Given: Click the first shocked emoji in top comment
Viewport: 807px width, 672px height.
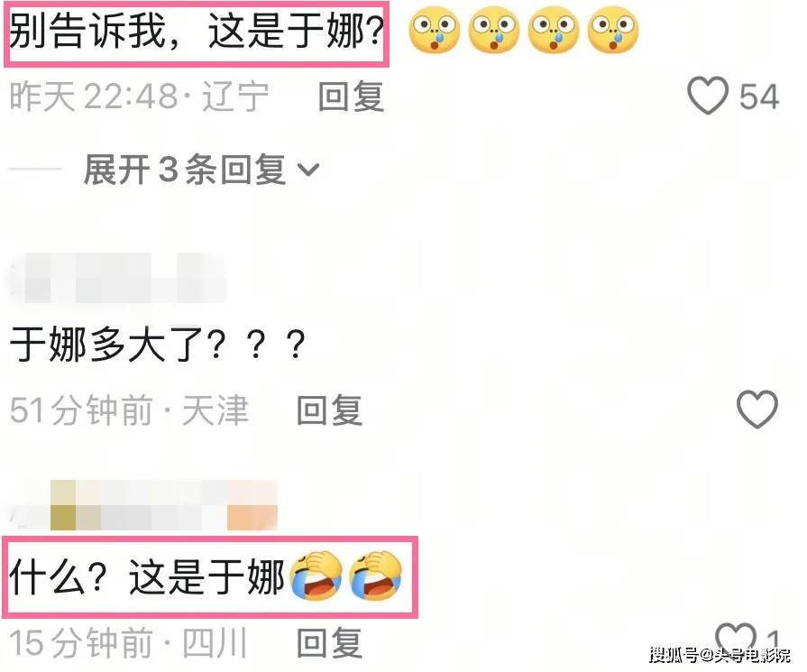Looking at the screenshot, I should pos(434,30).
